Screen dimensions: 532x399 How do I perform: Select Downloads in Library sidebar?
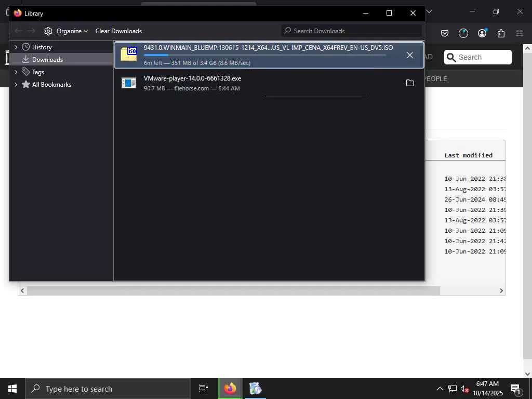[43, 59]
